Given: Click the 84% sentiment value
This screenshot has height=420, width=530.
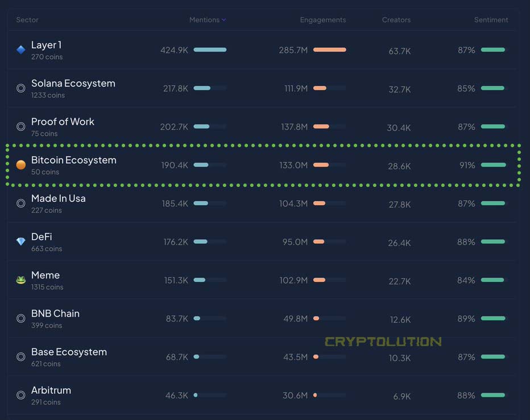Looking at the screenshot, I should 466,280.
